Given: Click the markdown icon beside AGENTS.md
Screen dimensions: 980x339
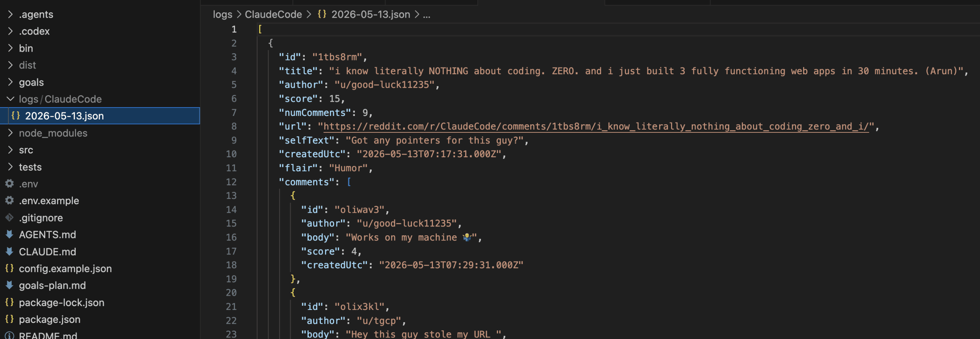Looking at the screenshot, I should 10,235.
